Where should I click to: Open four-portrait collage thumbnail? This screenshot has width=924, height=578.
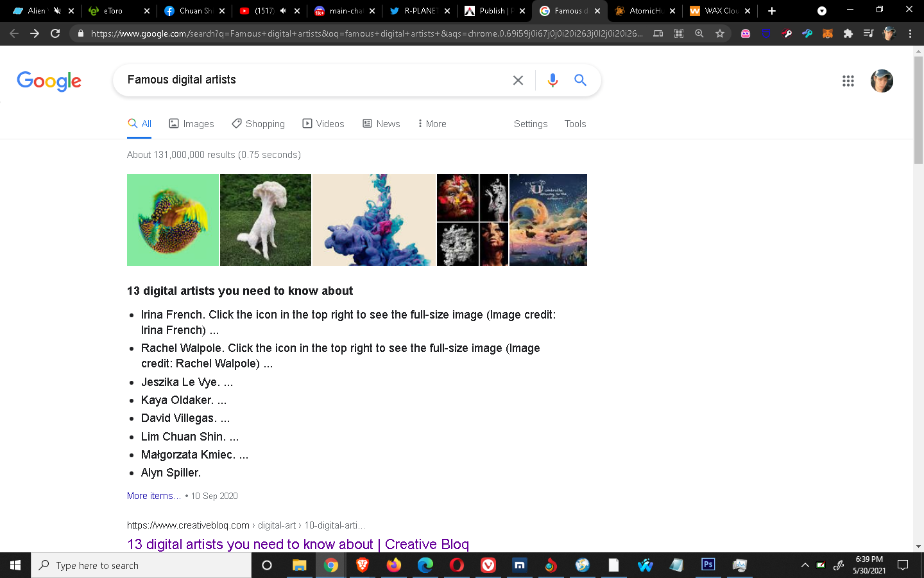coord(472,220)
